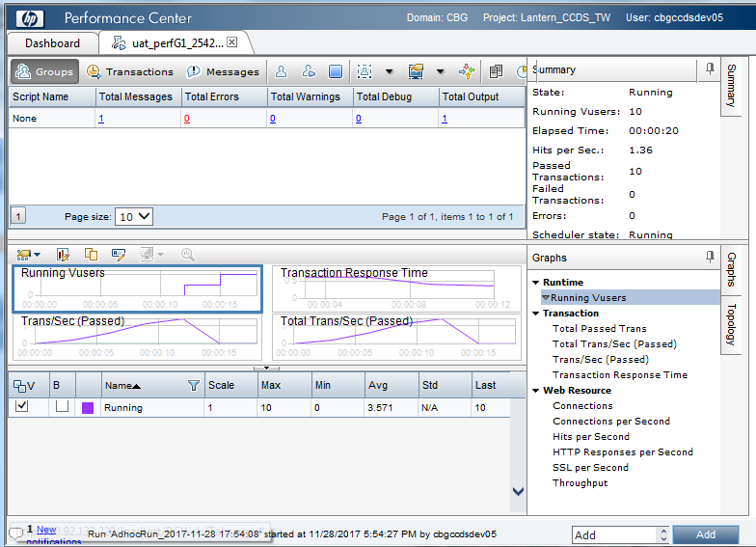Screen dimensions: 756x547
Task: Click the Total Errors count link
Action: (x=187, y=118)
